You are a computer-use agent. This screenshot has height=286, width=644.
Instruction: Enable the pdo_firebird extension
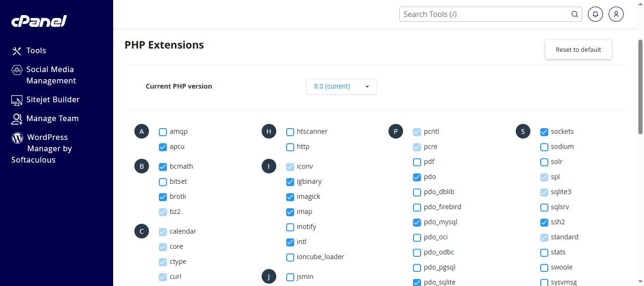click(x=417, y=207)
